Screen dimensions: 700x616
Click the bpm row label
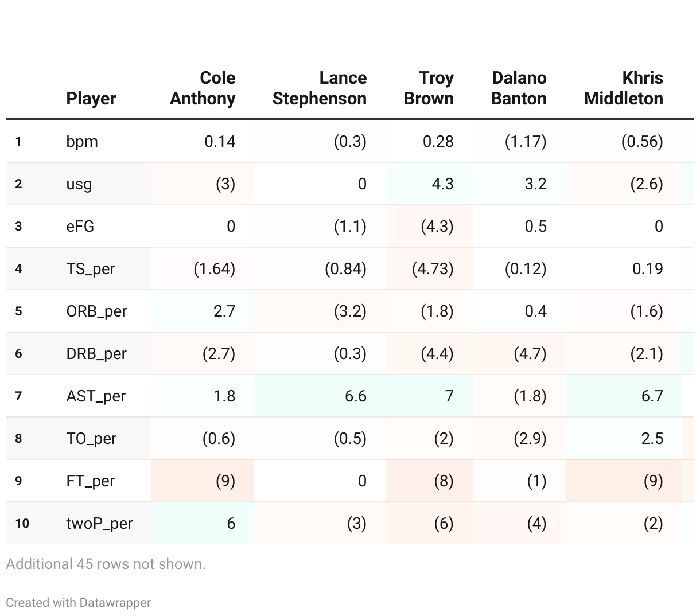(x=82, y=141)
